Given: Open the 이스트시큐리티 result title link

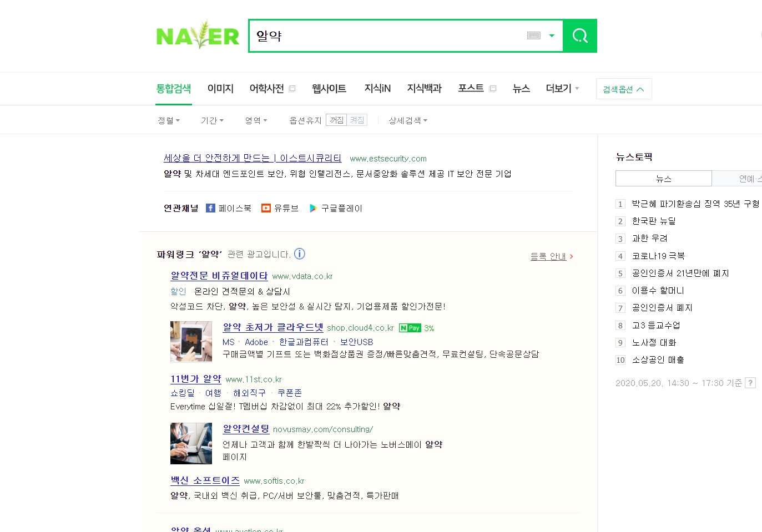Looking at the screenshot, I should (253, 158).
